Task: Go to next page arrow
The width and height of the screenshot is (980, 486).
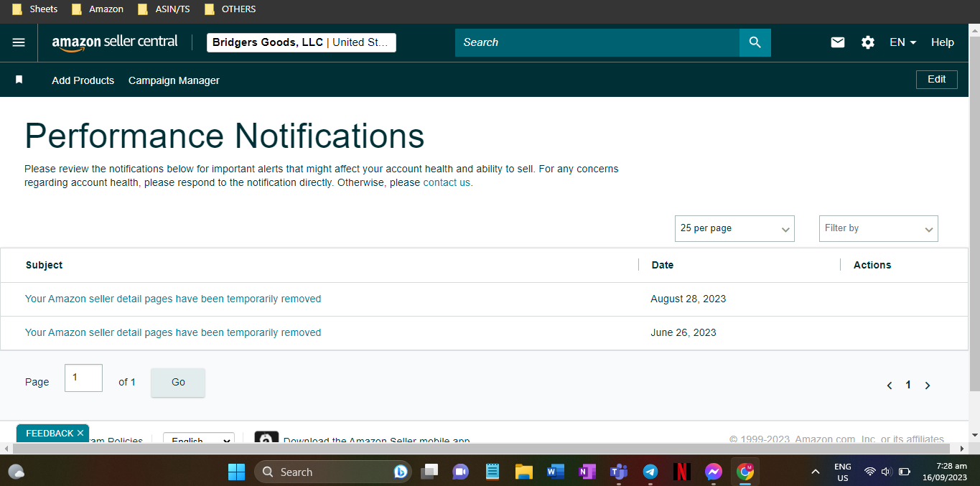Action: click(x=927, y=385)
